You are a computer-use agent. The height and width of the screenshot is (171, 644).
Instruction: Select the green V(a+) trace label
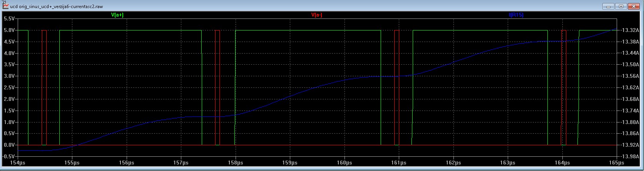[x=117, y=15]
